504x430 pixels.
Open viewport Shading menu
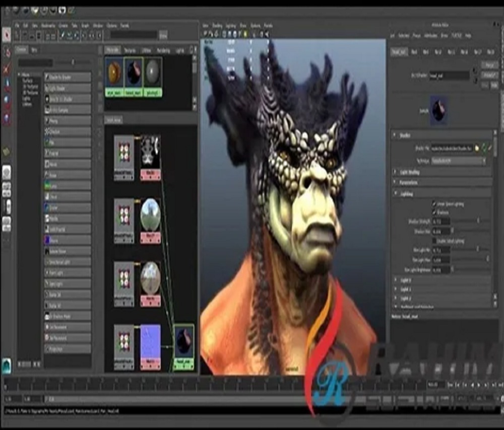tap(217, 25)
